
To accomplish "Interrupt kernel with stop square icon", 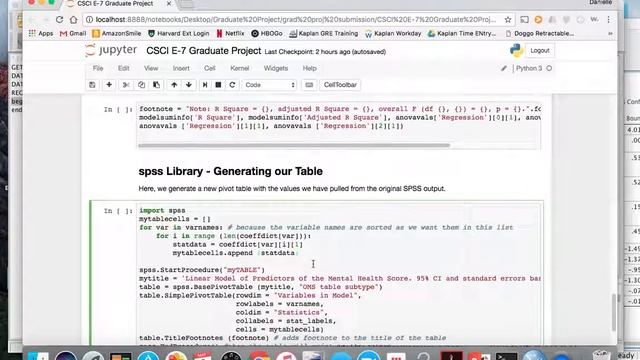I will click(x=218, y=85).
